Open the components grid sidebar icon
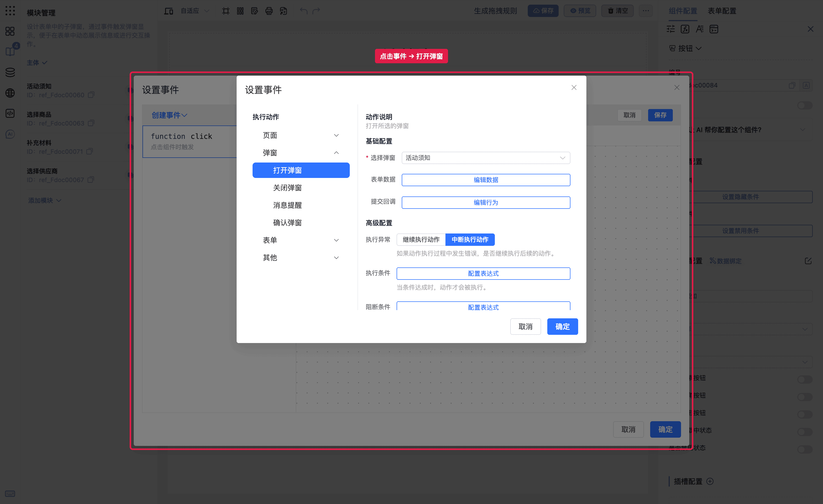 pos(10,31)
